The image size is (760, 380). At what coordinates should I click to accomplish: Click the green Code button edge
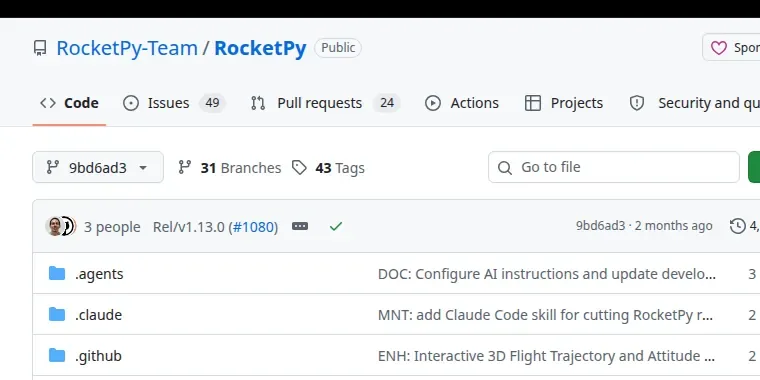(754, 167)
